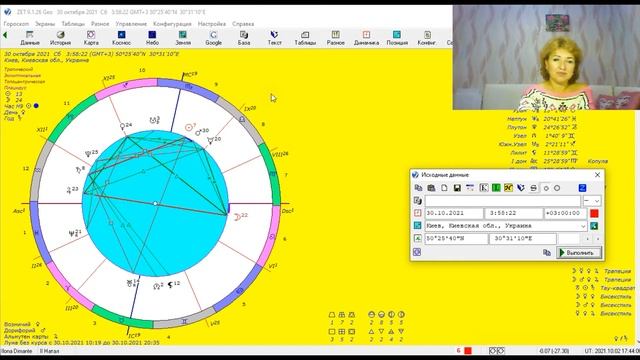This screenshot has width=640, height=360.
Task: Open the Таблицы menu in menu bar
Action: [73, 24]
